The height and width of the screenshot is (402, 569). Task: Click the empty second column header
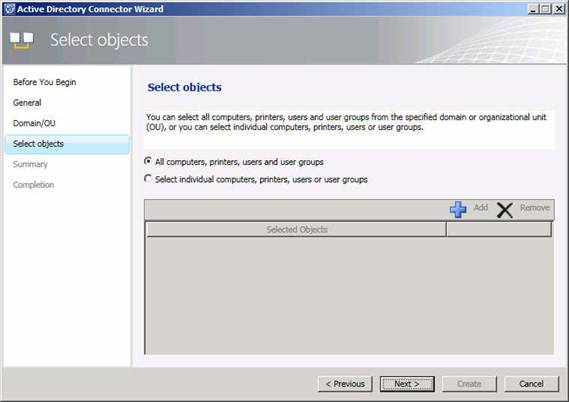coord(499,229)
